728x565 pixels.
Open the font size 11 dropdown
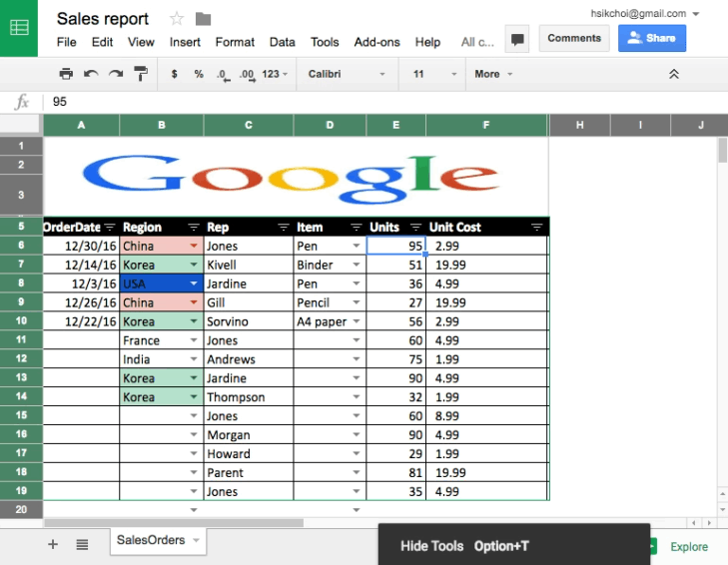tap(433, 74)
